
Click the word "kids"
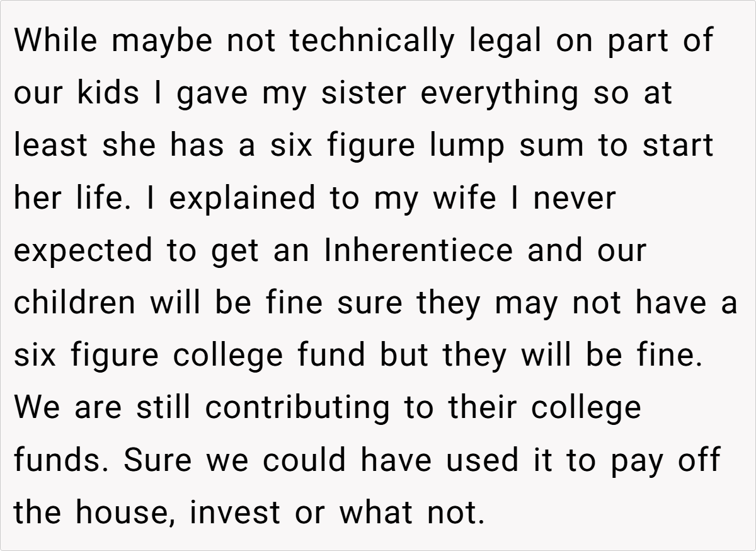tap(108, 93)
